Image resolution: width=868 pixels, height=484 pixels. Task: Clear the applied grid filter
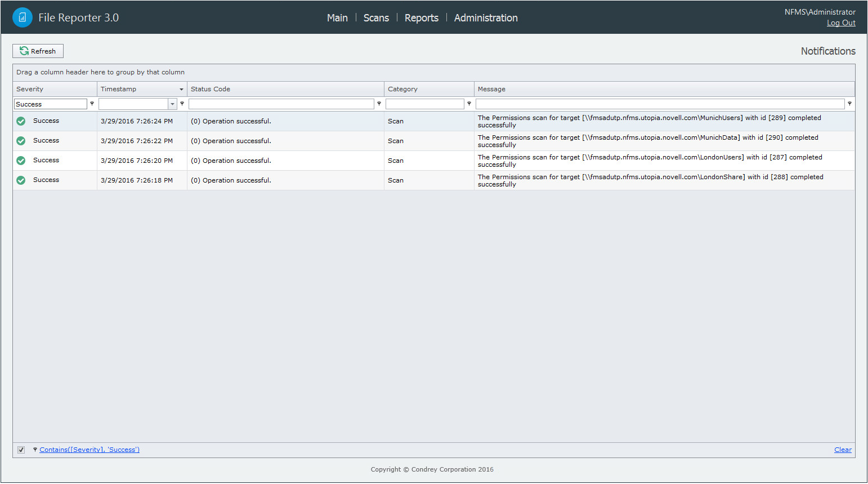coord(843,450)
